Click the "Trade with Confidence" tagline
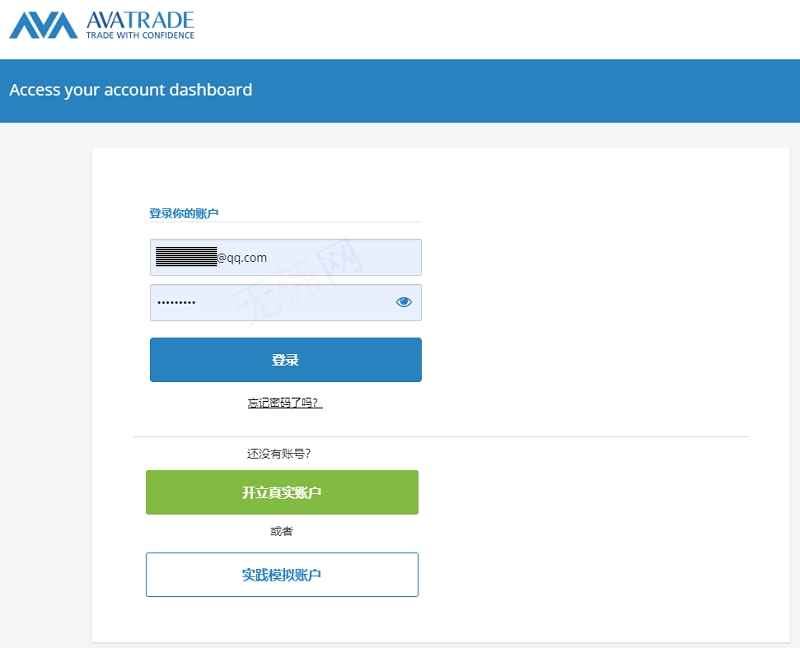Viewport: 800px width, 648px height. (x=140, y=35)
